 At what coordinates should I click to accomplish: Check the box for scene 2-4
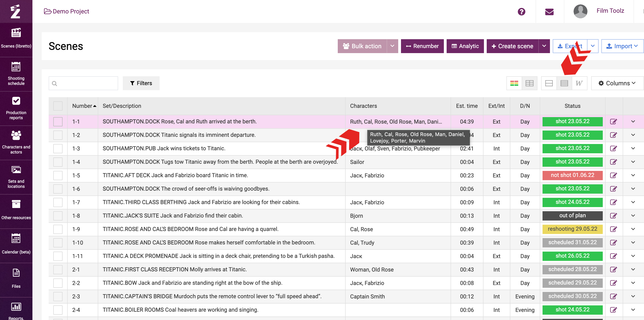(x=58, y=310)
